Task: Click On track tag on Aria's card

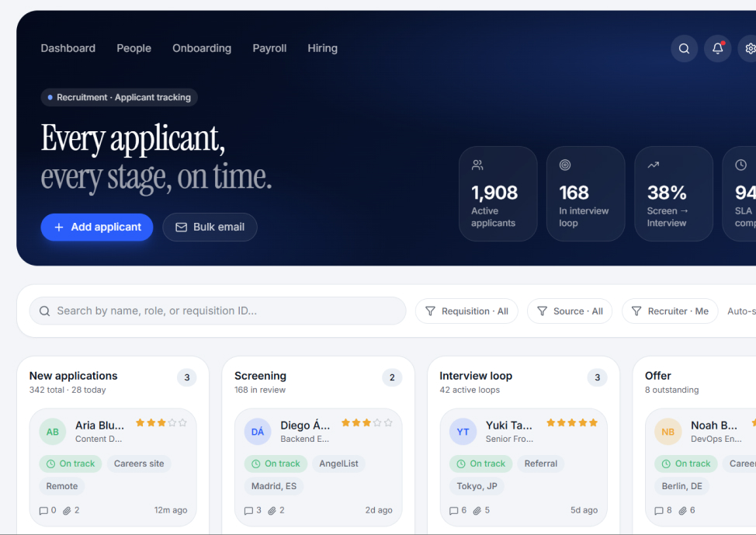Action: coord(71,464)
